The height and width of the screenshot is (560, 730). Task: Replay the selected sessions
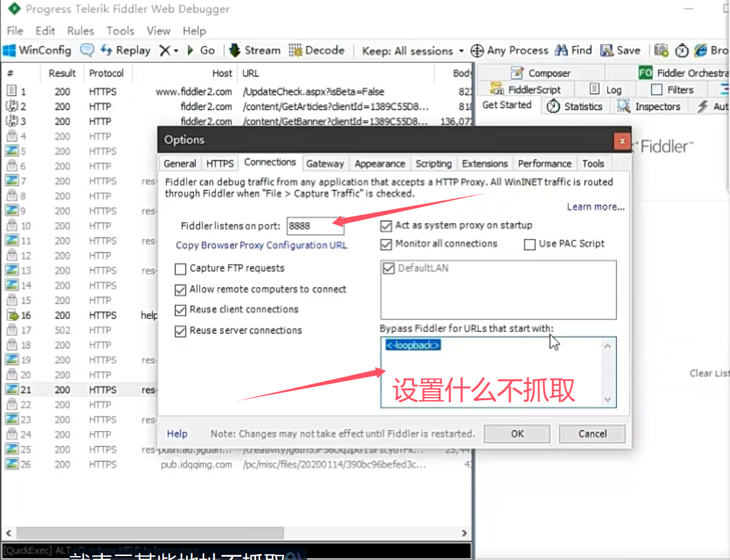(126, 50)
